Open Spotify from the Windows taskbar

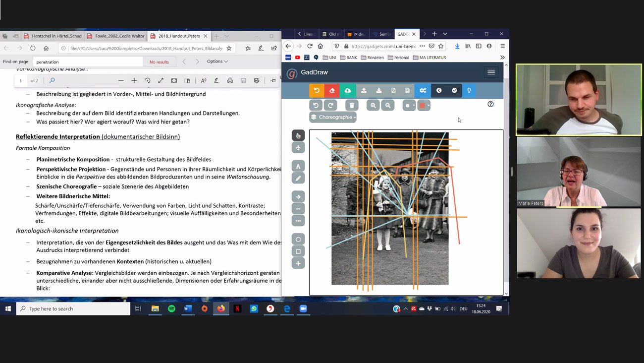(x=171, y=308)
